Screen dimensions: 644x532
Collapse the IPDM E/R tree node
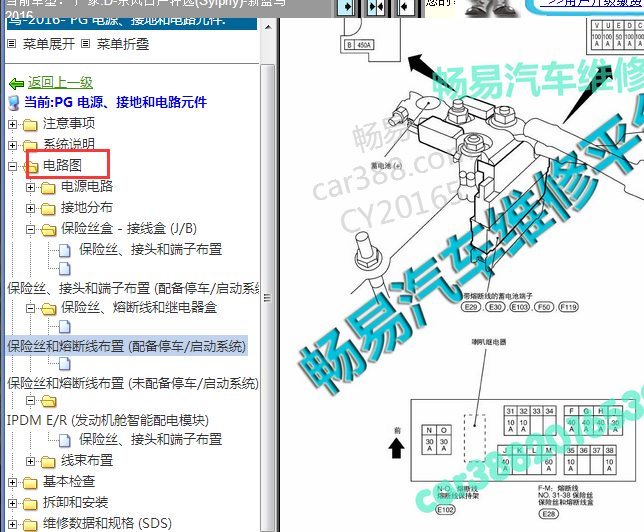click(30, 400)
